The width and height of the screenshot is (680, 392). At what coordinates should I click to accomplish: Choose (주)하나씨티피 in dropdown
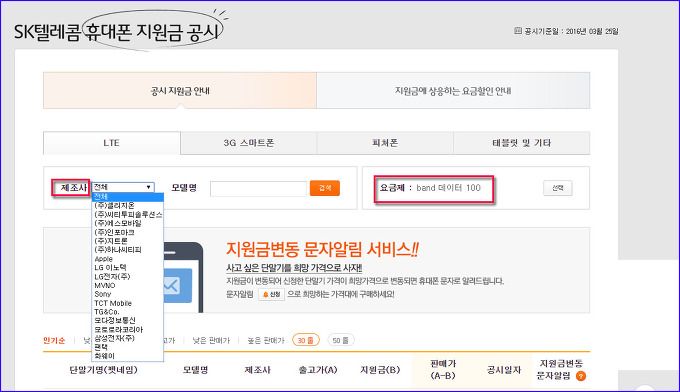[128, 250]
